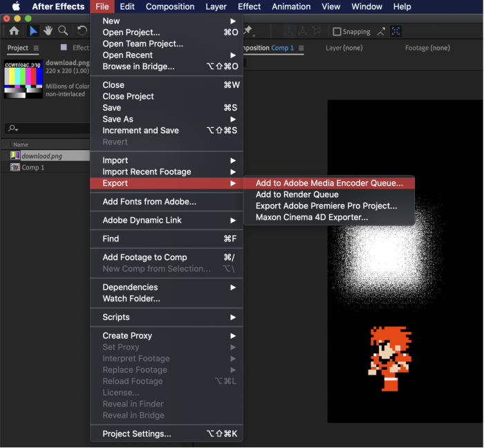The image size is (484, 448).
Task: Select the Rotation tool
Action: 82,31
